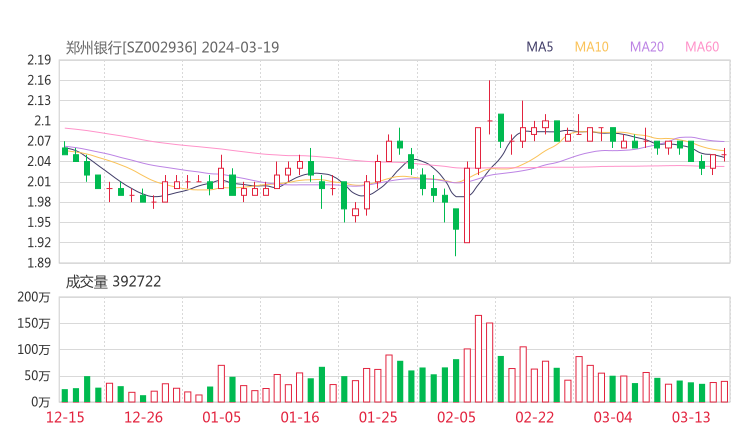This screenshot has height=440, width=740.
Task: Click the 100万 volume axis label
Action: (34, 350)
